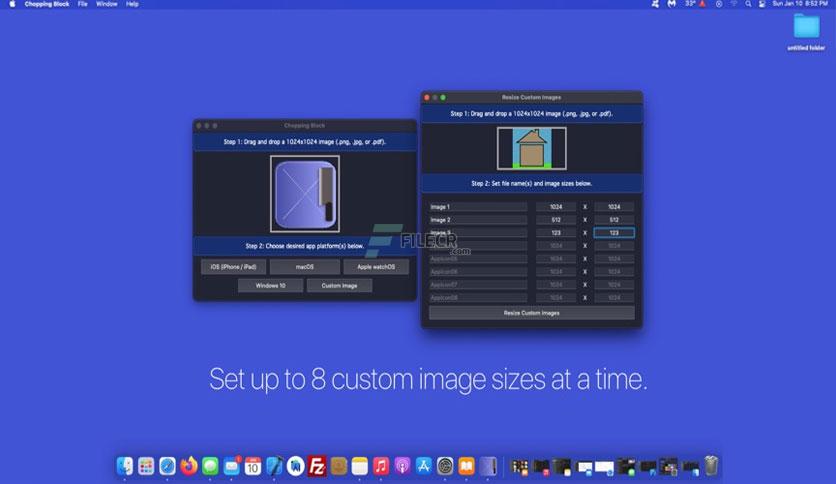Open the Chopping Block app menu
836x484 pixels.
pos(47,4)
